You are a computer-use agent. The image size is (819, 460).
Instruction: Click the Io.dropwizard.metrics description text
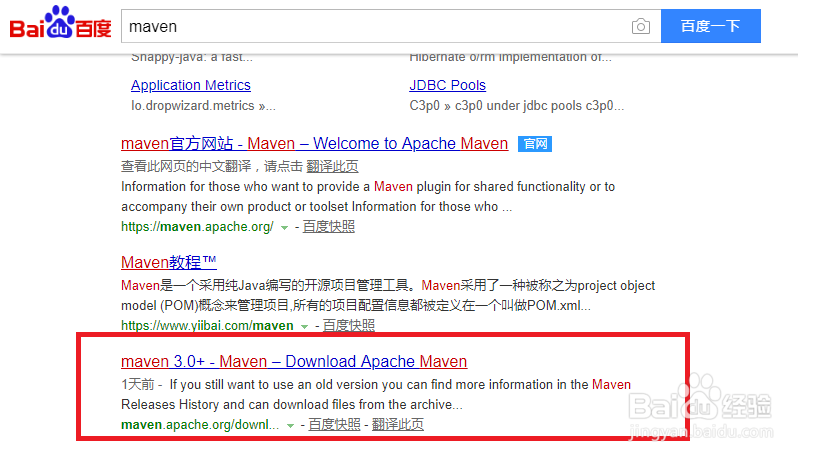[x=203, y=106]
